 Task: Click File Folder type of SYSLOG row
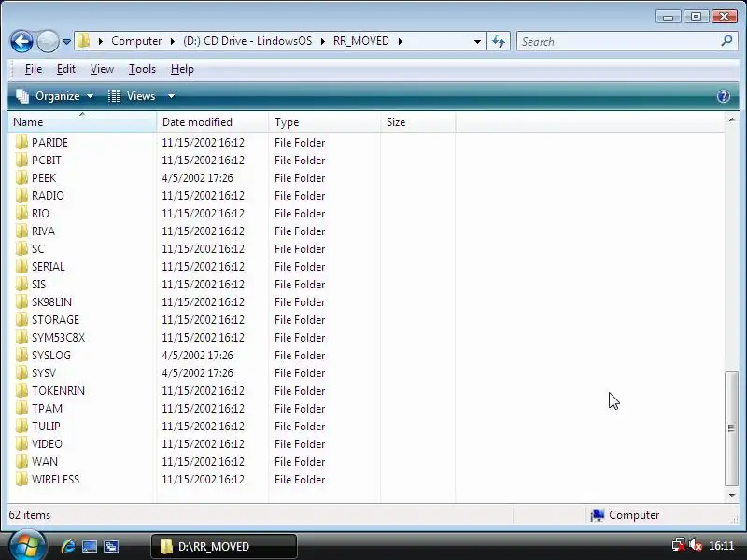click(300, 356)
